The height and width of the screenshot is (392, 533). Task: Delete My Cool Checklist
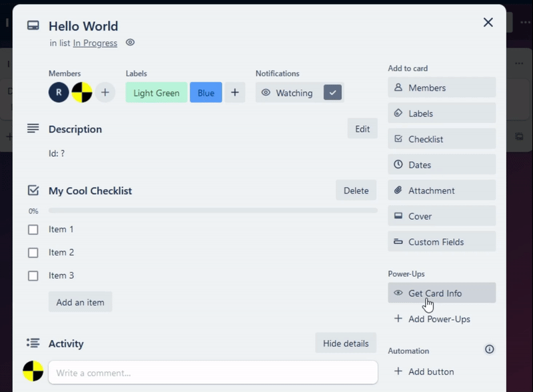356,190
